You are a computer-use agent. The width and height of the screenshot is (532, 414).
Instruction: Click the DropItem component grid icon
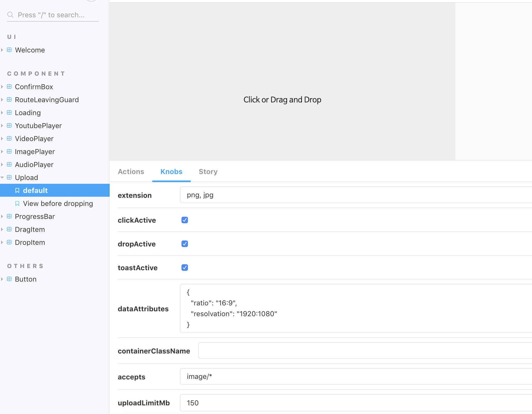click(x=9, y=242)
